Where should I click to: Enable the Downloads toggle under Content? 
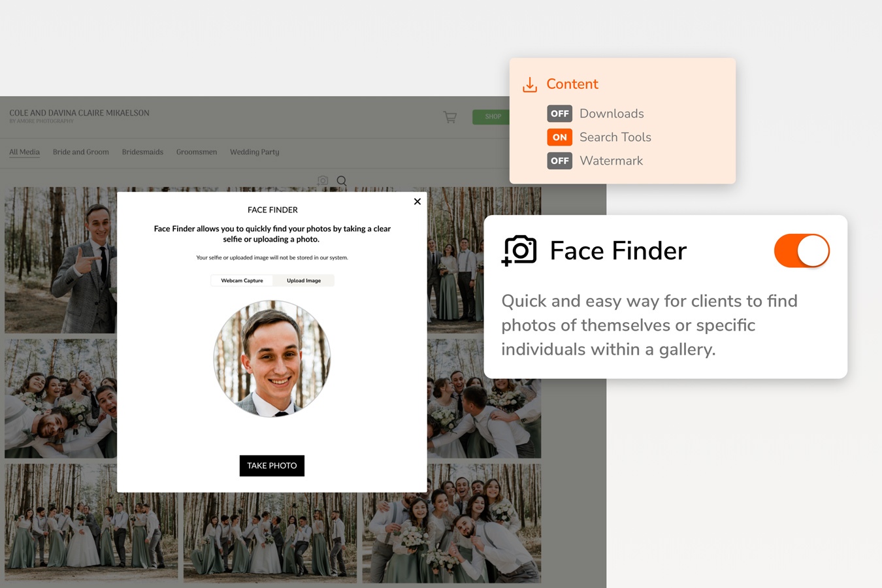tap(559, 113)
